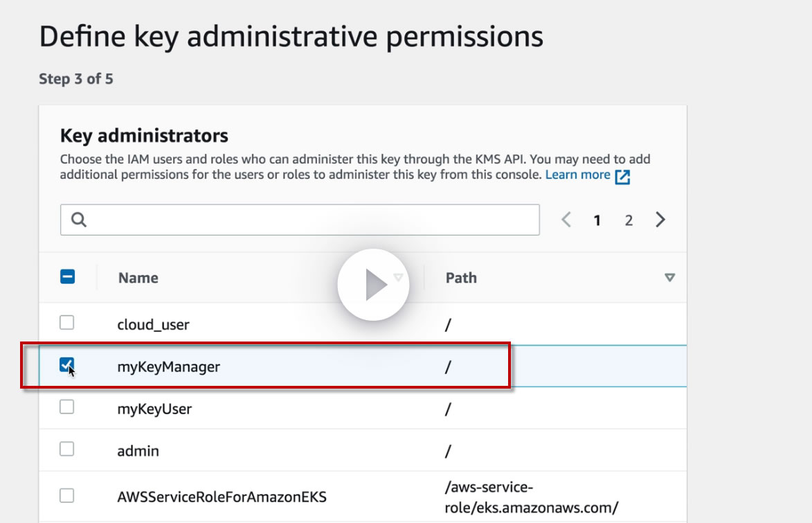The image size is (812, 523).
Task: Click the external link icon beside Learn more
Action: pos(622,176)
